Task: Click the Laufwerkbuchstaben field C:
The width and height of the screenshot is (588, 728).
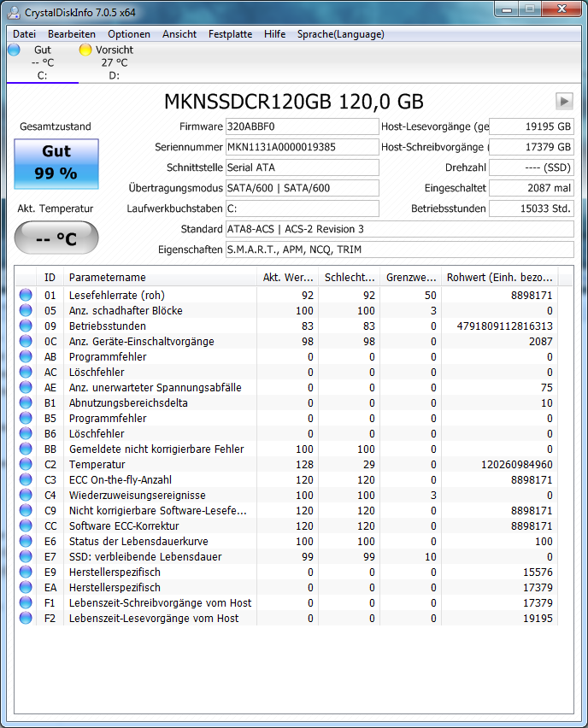Action: tap(303, 208)
